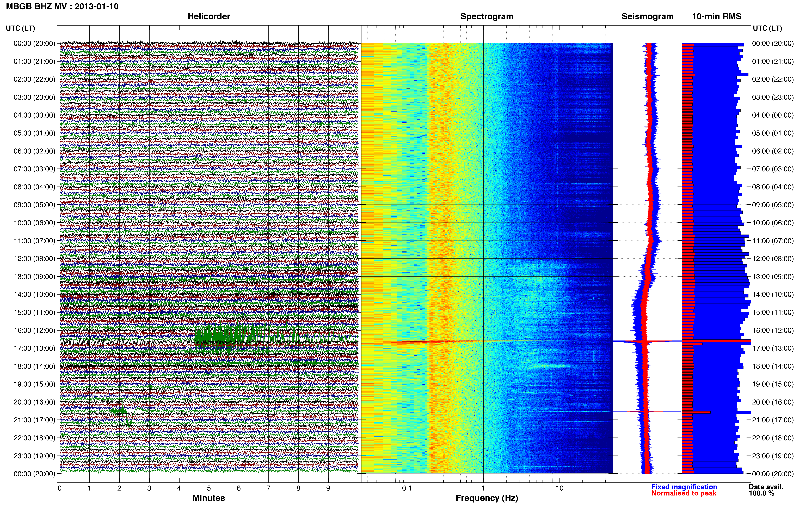Click right axis label 14:00 (10:00)
Screen dimensions: 812x508
pyautogui.click(x=773, y=295)
